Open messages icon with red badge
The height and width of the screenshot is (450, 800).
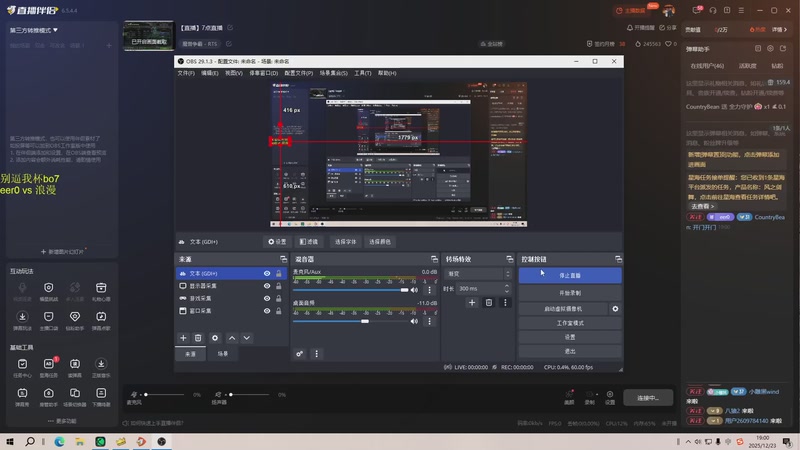(x=697, y=10)
